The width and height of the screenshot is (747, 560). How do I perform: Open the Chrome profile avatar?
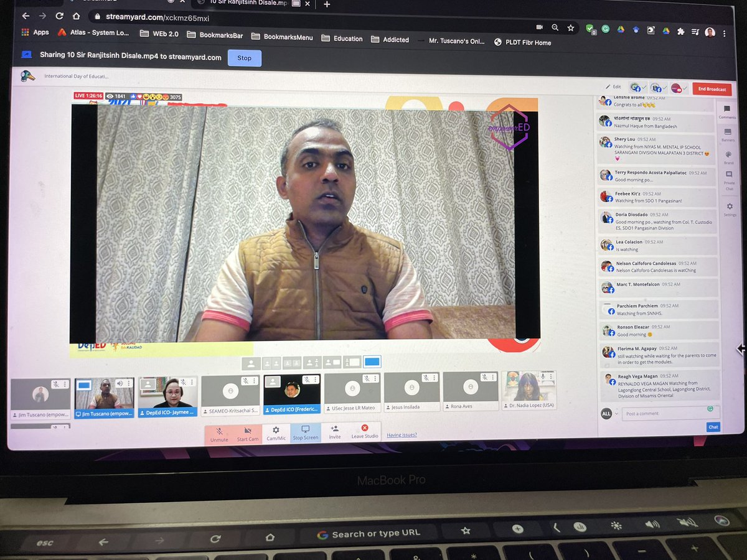tap(710, 32)
